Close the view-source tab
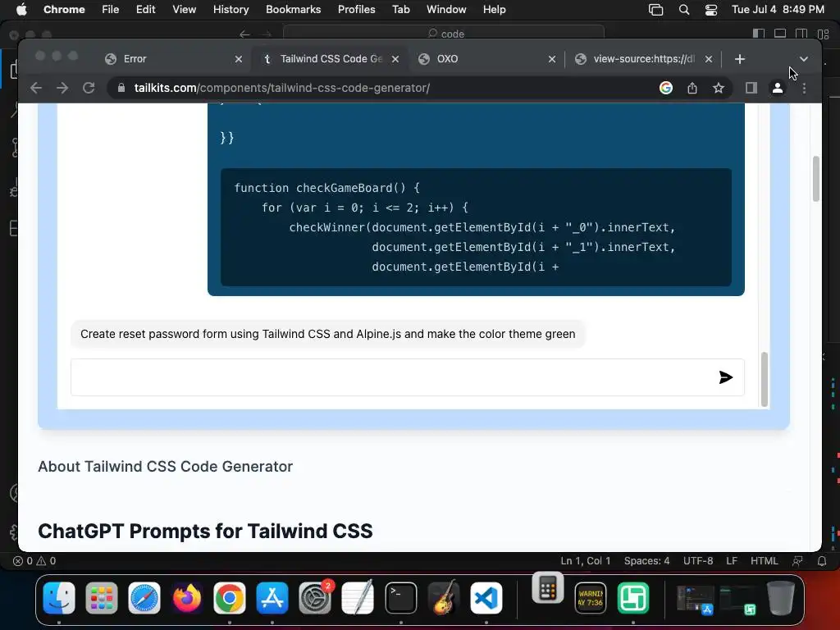This screenshot has height=630, width=840. [x=709, y=59]
